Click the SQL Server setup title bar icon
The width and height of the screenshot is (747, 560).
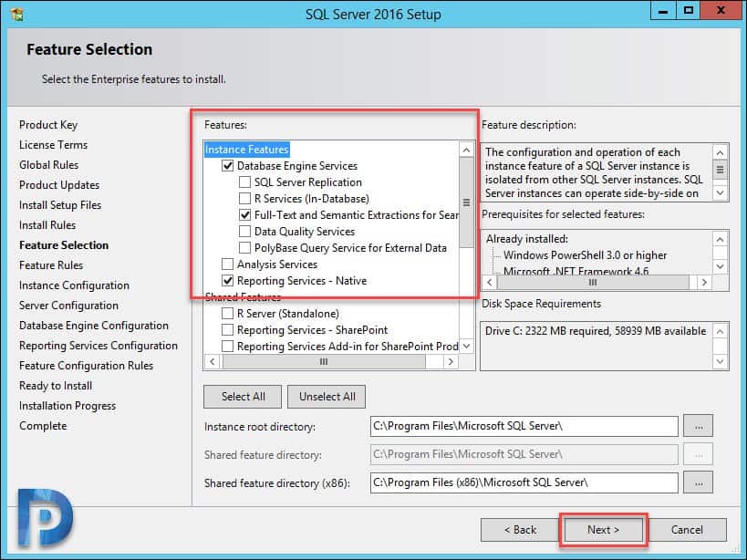17,14
